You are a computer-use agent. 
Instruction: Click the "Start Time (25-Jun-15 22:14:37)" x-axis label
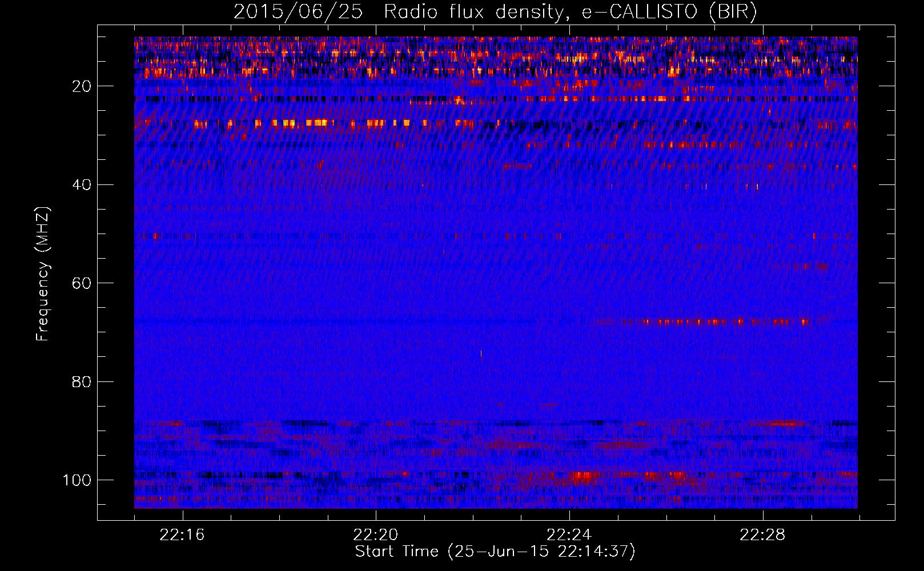[x=495, y=552]
